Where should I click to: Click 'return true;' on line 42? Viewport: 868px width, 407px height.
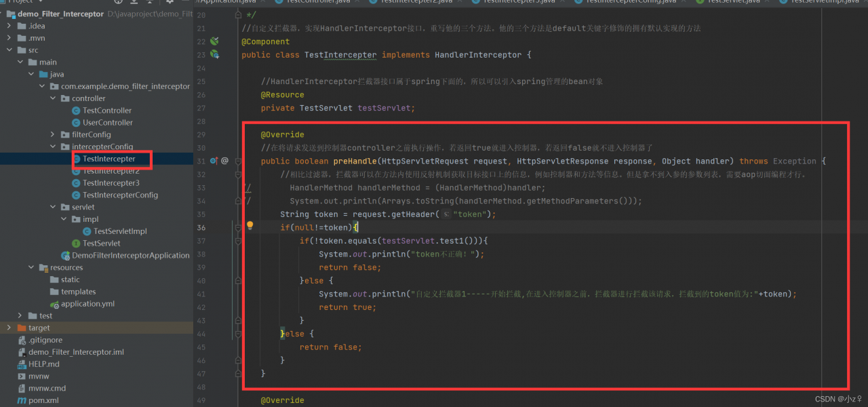tap(346, 307)
